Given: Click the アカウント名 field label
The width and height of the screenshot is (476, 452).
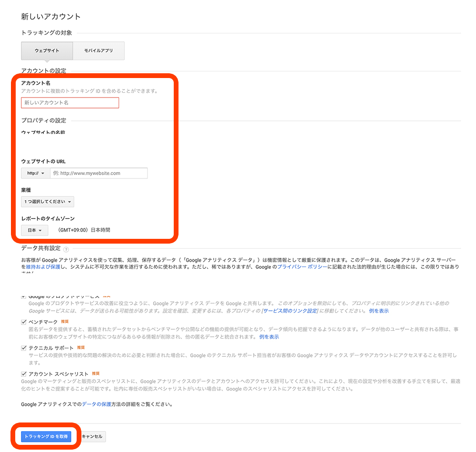Looking at the screenshot, I should [36, 83].
